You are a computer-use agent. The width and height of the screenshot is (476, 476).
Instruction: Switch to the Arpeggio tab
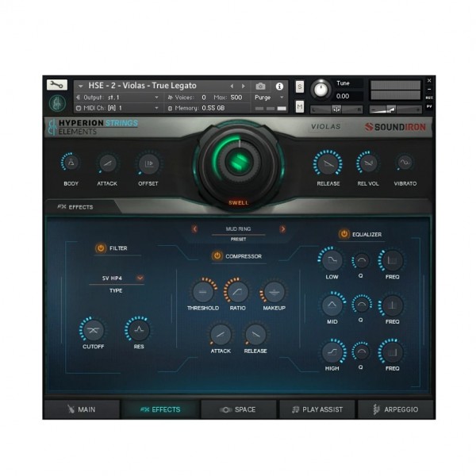point(396,409)
